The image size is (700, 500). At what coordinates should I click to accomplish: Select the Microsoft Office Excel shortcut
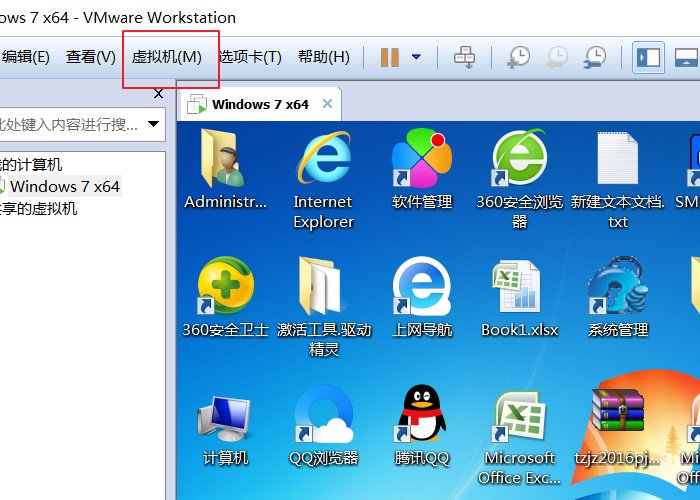[x=520, y=438]
